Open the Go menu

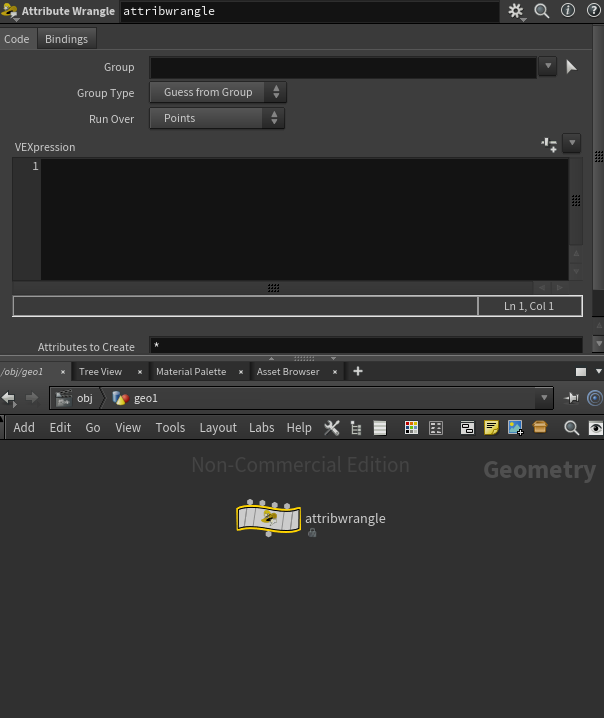[x=93, y=428]
